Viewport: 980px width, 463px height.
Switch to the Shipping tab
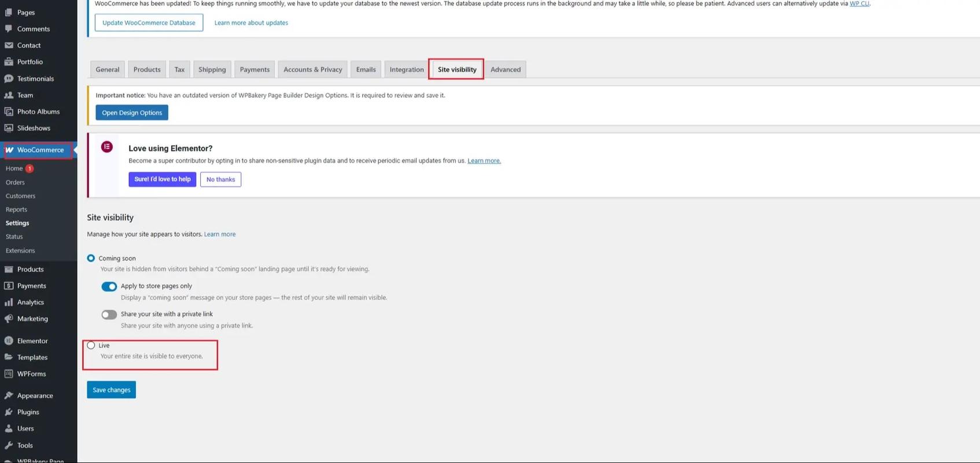point(212,69)
